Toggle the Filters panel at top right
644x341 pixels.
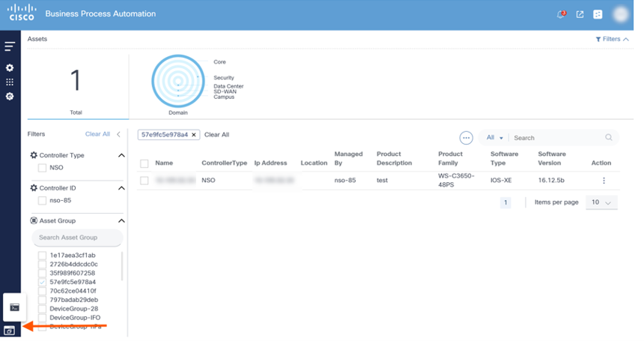612,39
